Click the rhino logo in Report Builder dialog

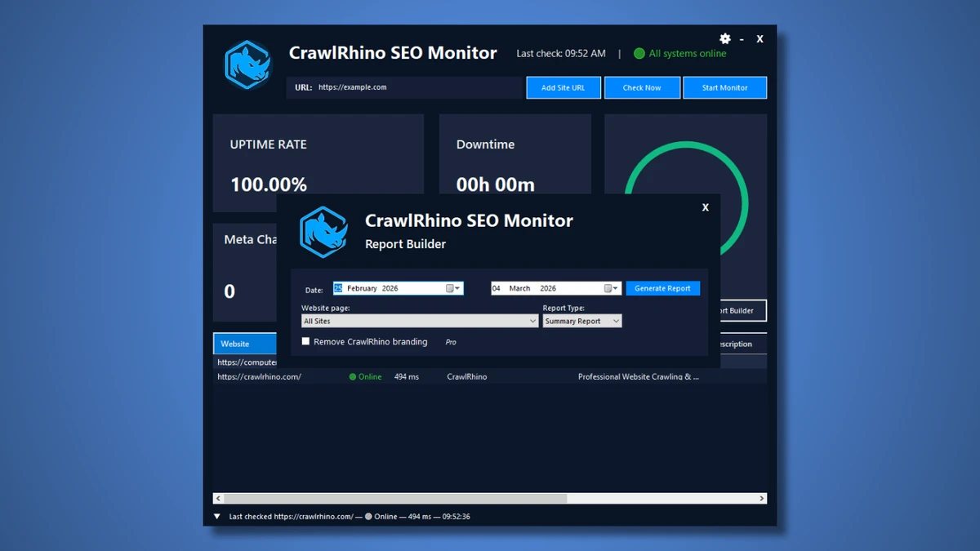324,232
